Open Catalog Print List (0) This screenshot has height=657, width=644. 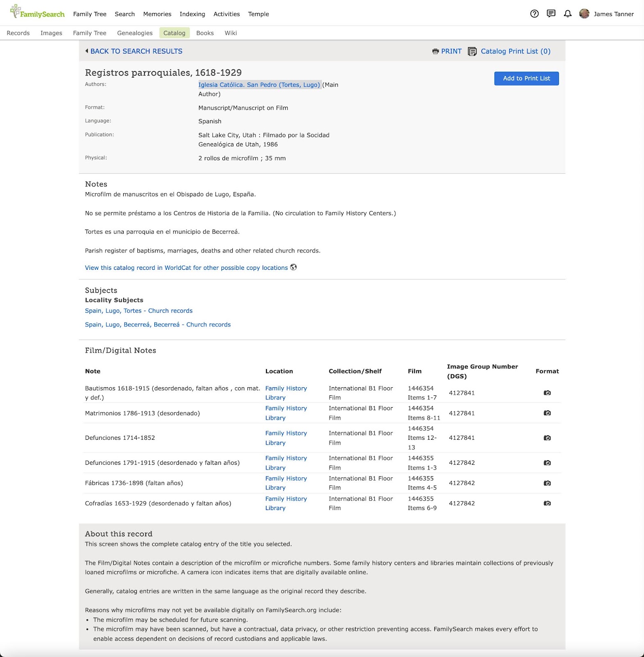(x=516, y=51)
